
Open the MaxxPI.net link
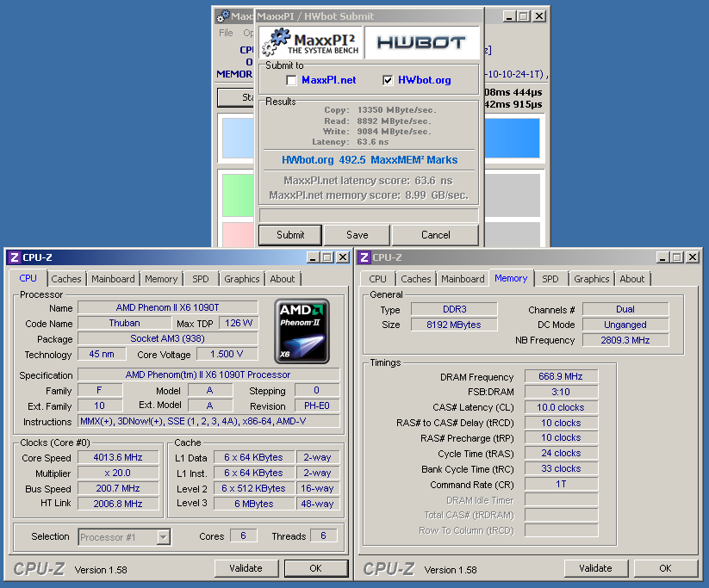pos(329,80)
